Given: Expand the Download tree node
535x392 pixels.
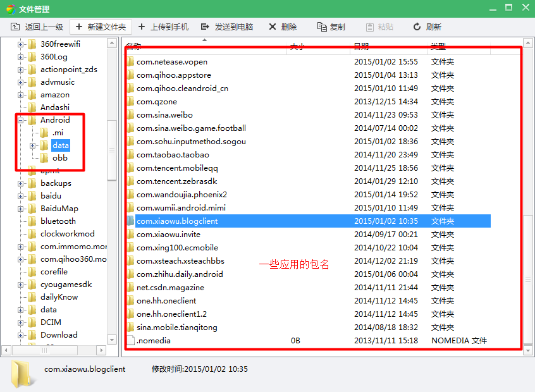Looking at the screenshot, I should [20, 335].
